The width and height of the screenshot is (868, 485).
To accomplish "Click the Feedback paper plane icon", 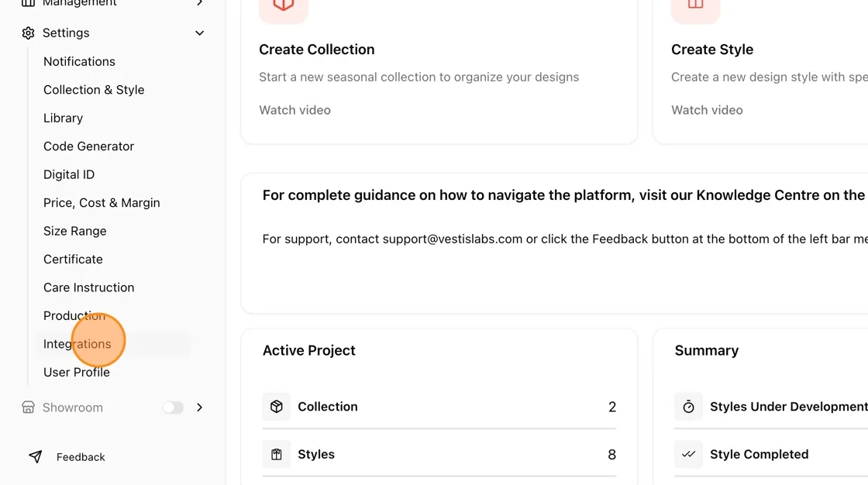I will 36,457.
